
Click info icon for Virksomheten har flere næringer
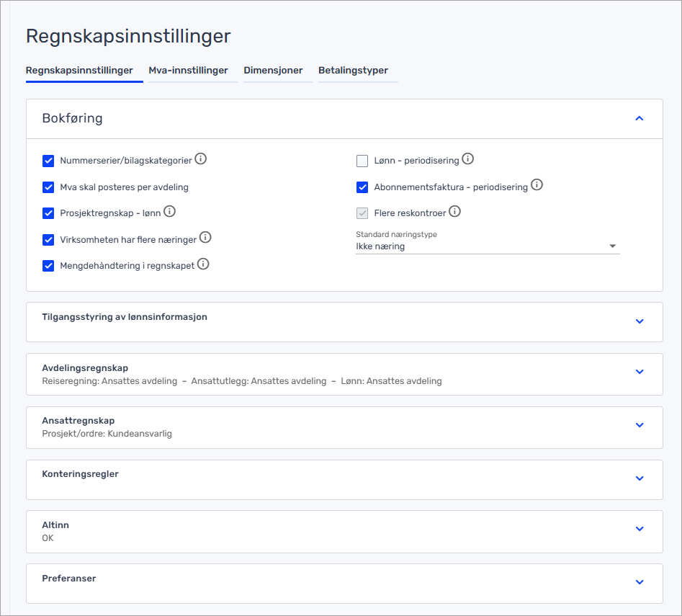point(205,238)
